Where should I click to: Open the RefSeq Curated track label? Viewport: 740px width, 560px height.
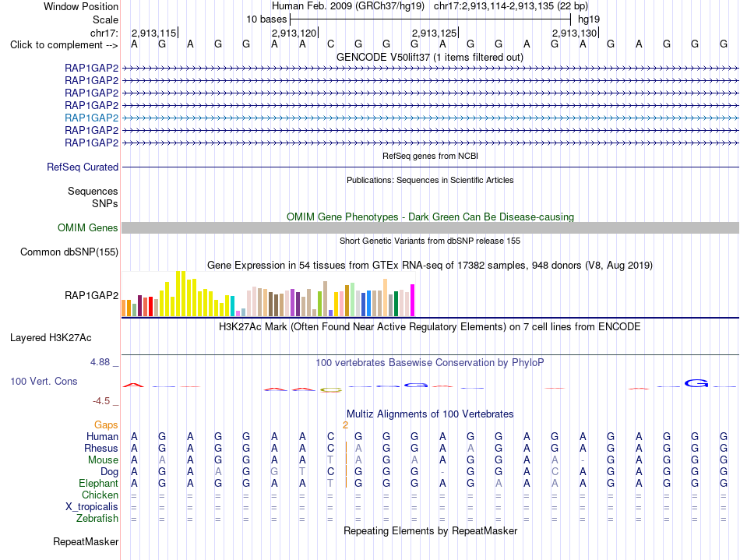(x=83, y=167)
